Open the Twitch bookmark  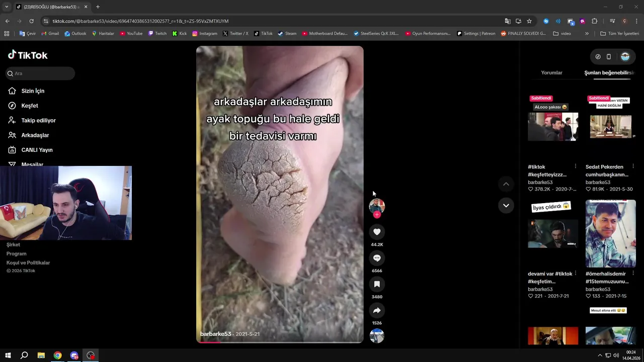157,34
